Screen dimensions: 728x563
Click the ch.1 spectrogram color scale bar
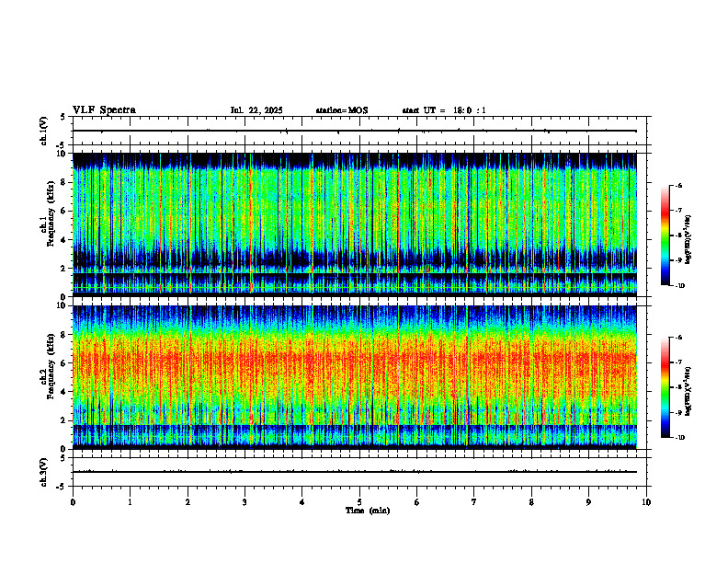(665, 236)
